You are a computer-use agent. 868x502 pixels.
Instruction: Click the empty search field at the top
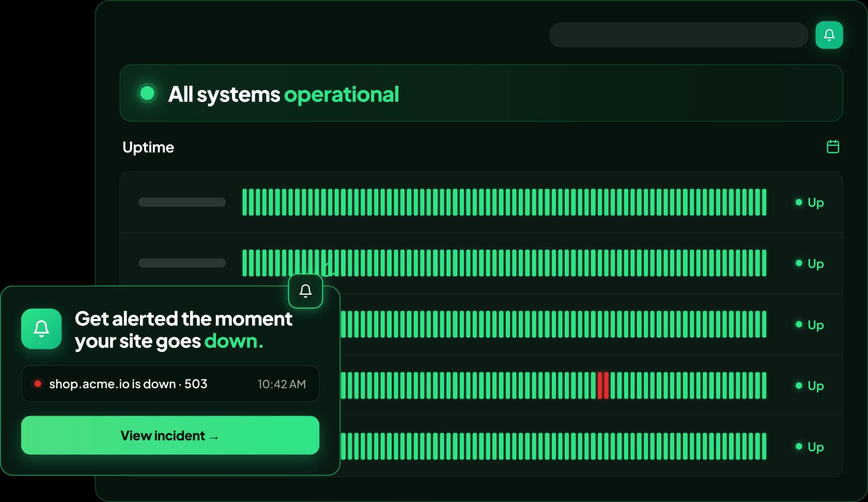(x=678, y=35)
